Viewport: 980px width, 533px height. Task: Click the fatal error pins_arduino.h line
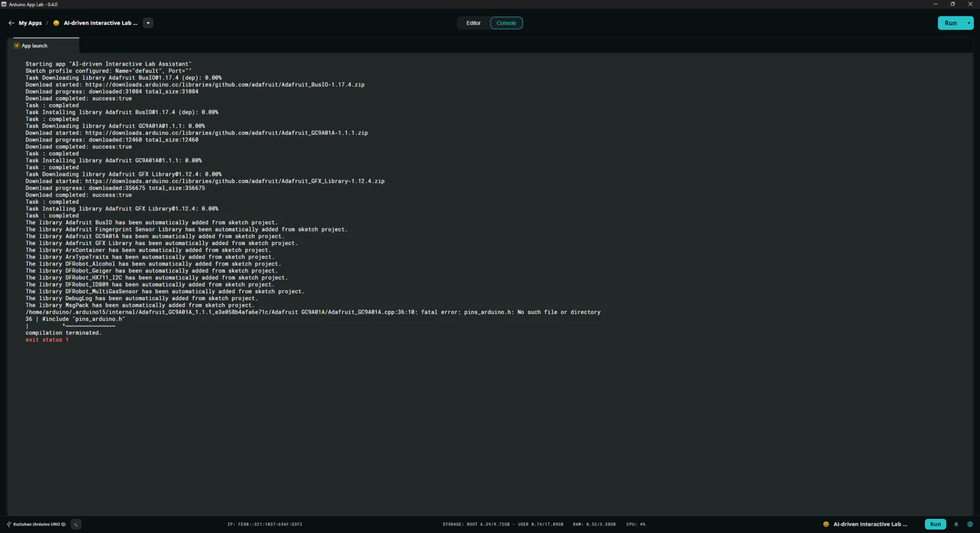[313, 312]
